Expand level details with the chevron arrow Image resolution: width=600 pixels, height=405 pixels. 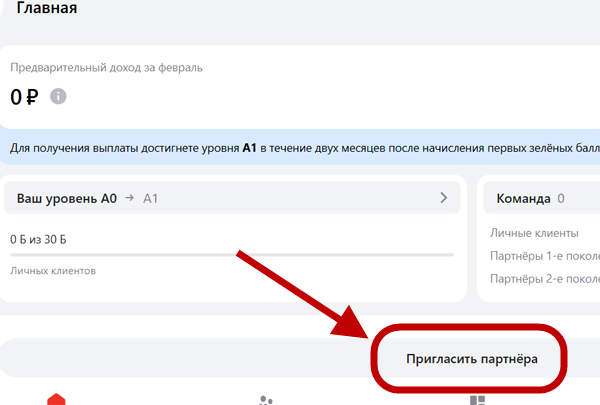point(443,198)
